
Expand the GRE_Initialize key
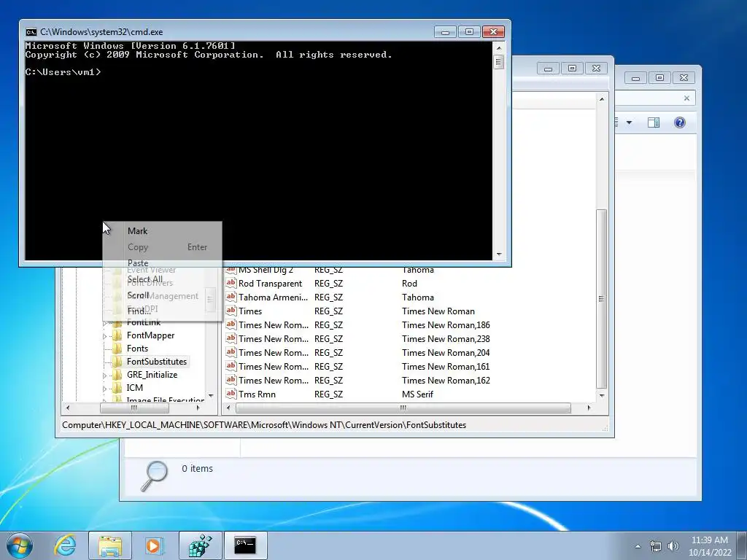[105, 376]
